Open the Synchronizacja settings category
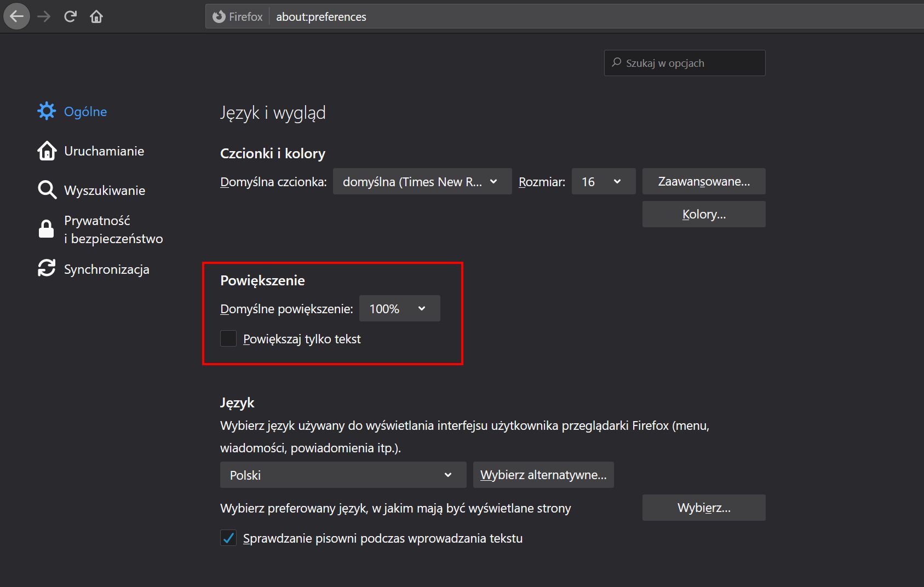924x587 pixels. (x=107, y=269)
